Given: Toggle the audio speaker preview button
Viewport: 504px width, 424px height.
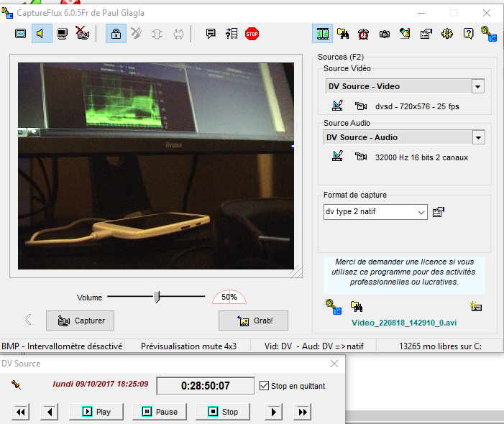Looking at the screenshot, I should [x=42, y=33].
